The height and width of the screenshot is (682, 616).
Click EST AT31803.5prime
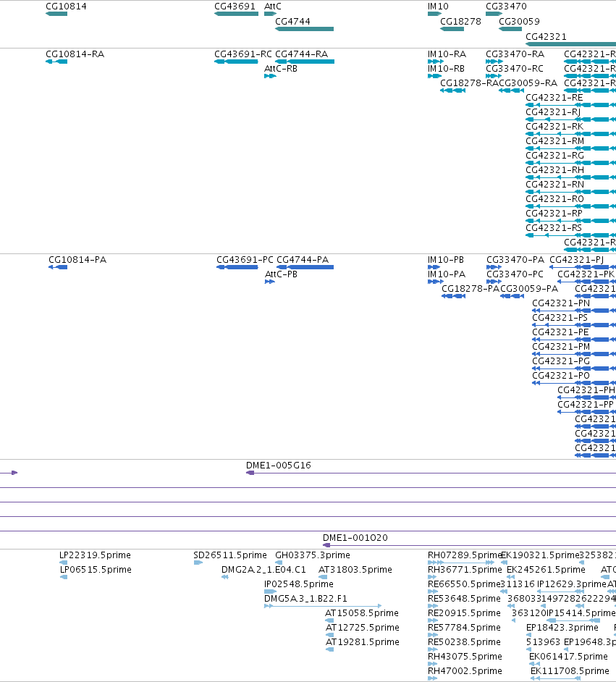click(322, 577)
